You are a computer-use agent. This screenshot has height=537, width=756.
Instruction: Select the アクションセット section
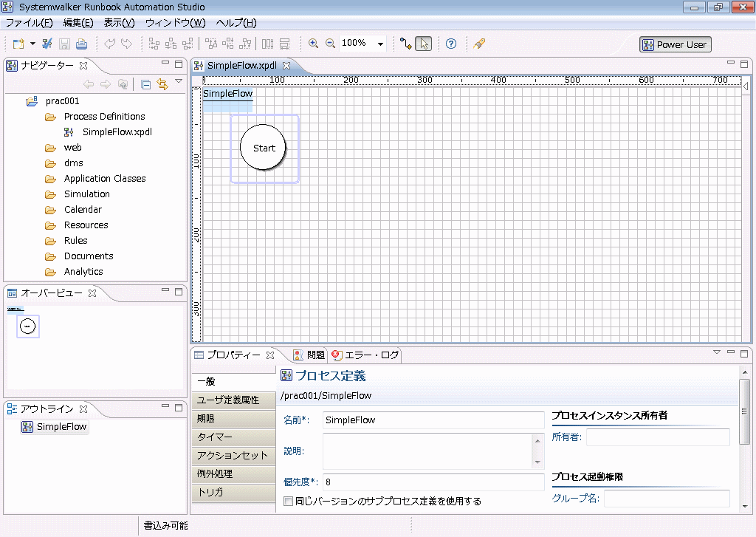(233, 456)
